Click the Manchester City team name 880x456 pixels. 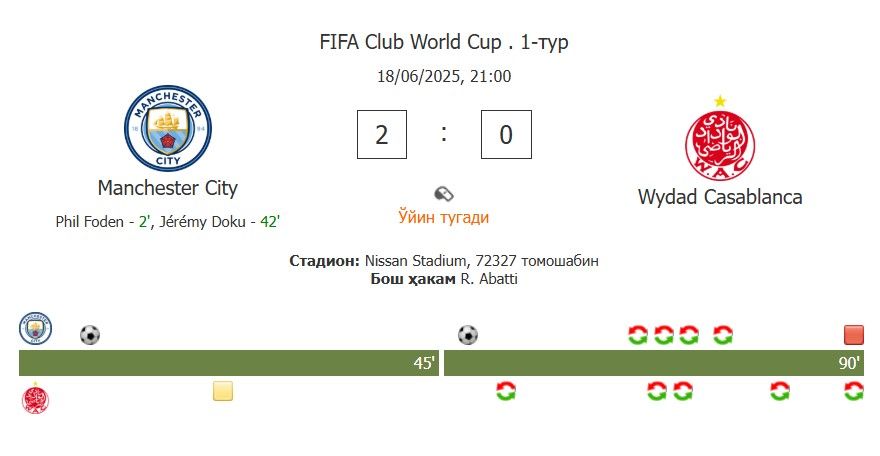(x=168, y=188)
